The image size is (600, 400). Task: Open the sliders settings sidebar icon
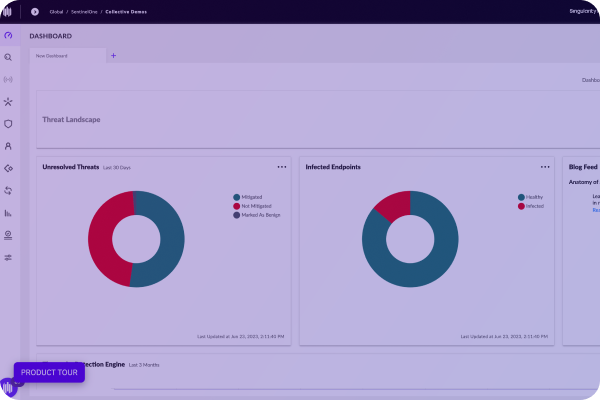[x=8, y=257]
